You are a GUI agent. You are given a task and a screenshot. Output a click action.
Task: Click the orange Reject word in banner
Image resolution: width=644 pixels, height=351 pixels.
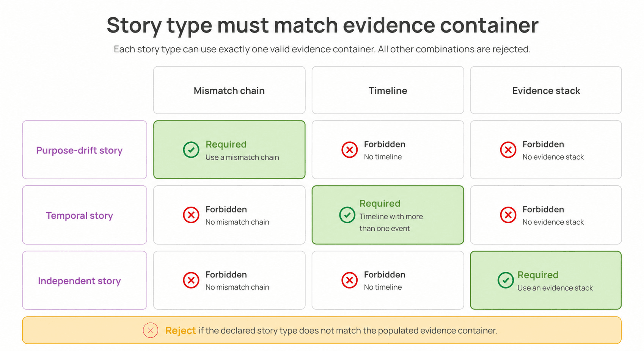point(181,331)
